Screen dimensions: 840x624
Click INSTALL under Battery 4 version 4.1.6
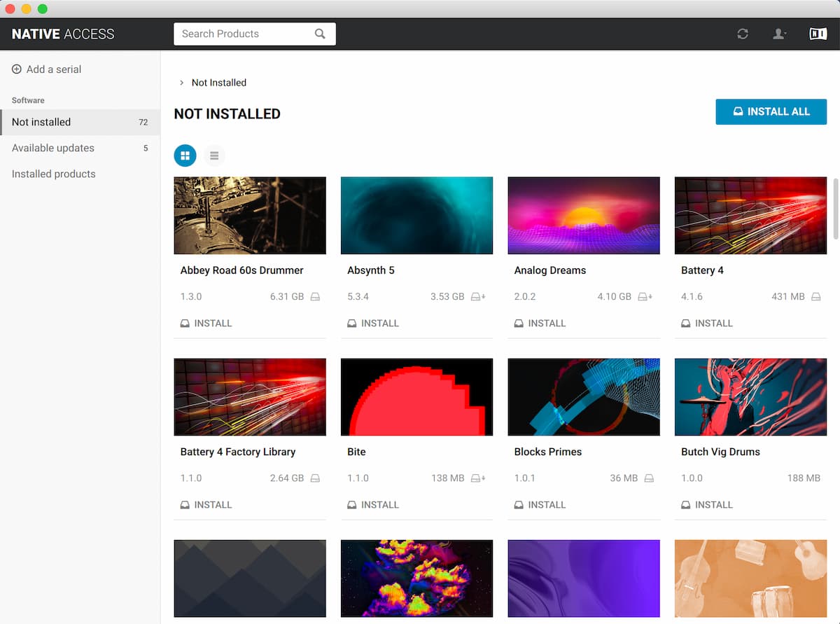coord(707,324)
